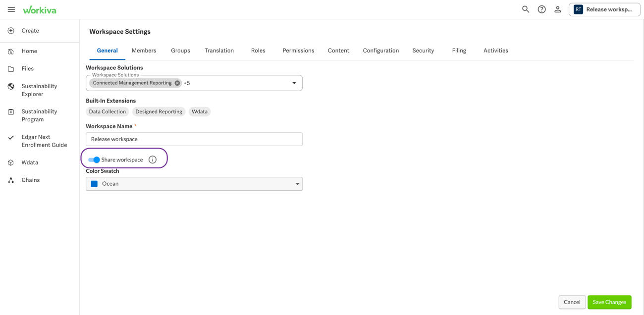Screen dimensions: 644x315
Task: Switch to the Activities tab
Action: coord(496,51)
